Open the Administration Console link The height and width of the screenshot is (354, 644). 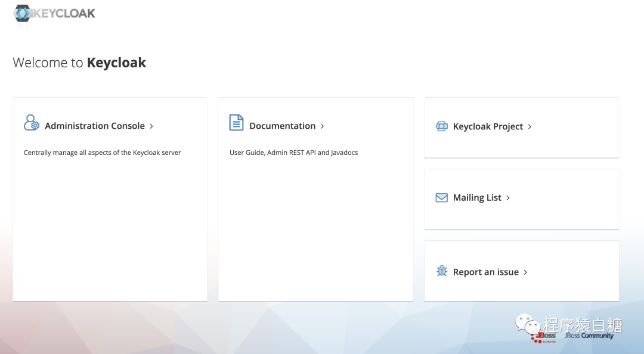click(94, 126)
